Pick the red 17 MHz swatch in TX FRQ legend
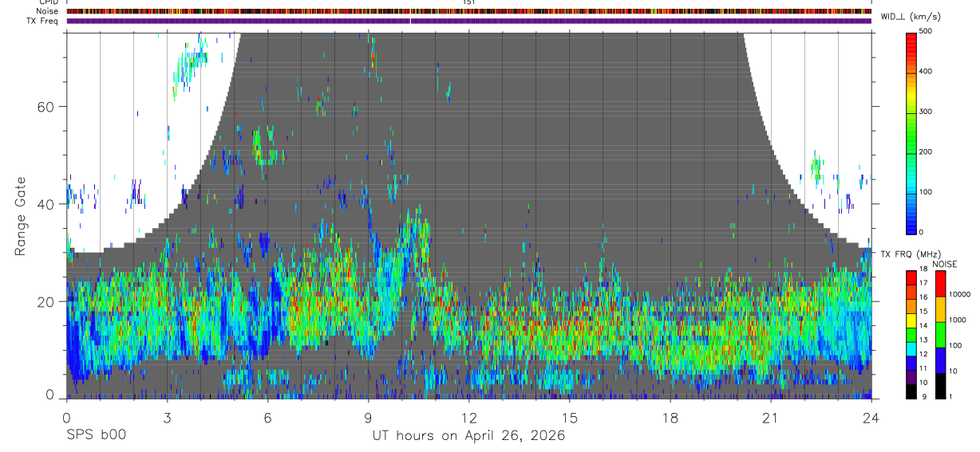The height and width of the screenshot is (452, 980). tap(911, 278)
